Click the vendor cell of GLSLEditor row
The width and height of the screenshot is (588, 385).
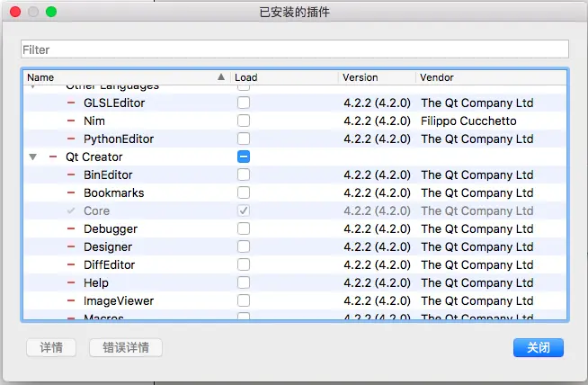477,103
